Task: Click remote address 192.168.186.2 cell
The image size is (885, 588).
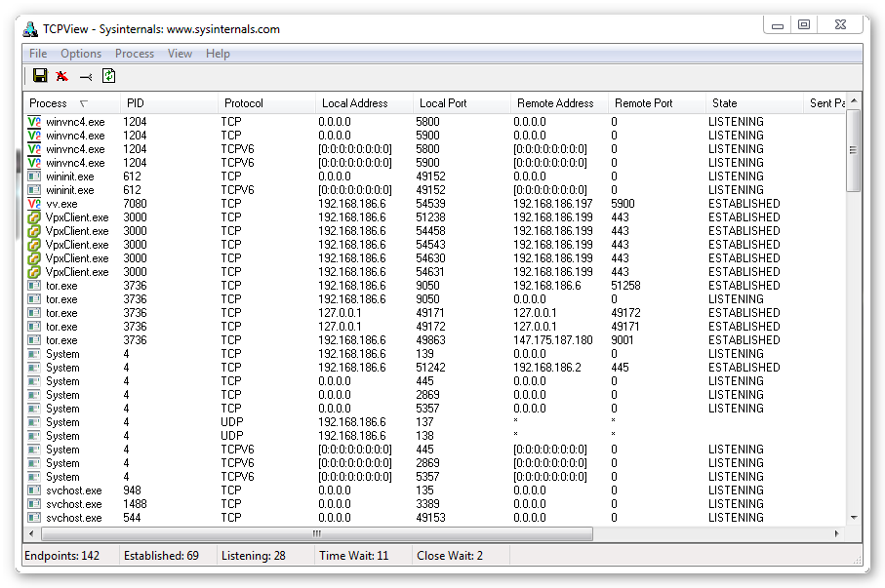Action: [x=547, y=368]
